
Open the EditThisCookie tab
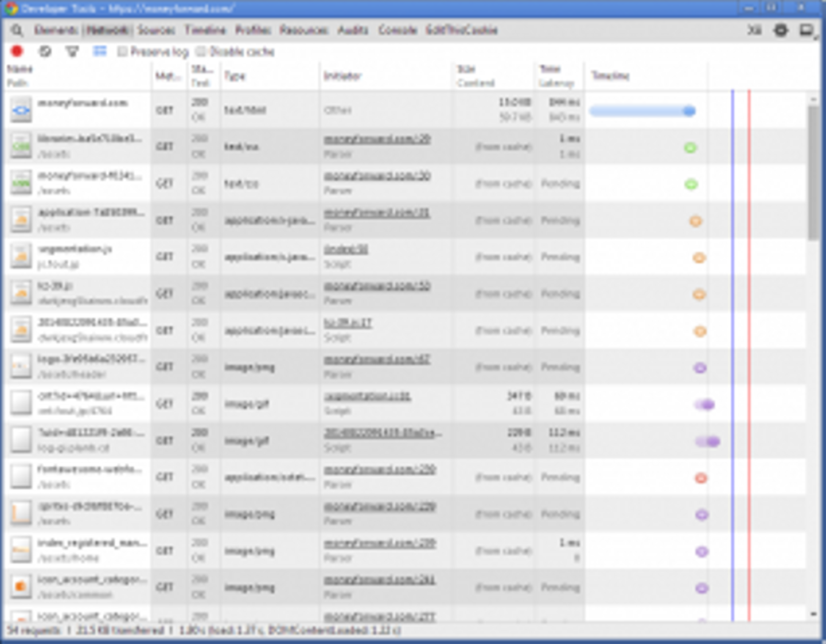pyautogui.click(x=462, y=30)
